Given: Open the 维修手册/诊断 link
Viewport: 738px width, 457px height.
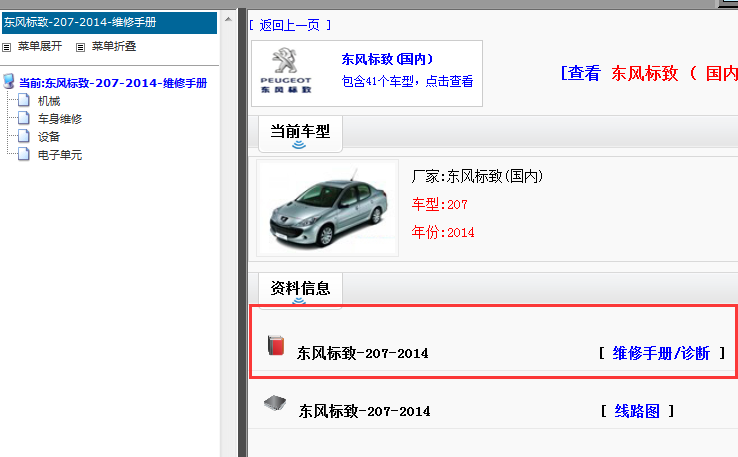Looking at the screenshot, I should click(661, 353).
